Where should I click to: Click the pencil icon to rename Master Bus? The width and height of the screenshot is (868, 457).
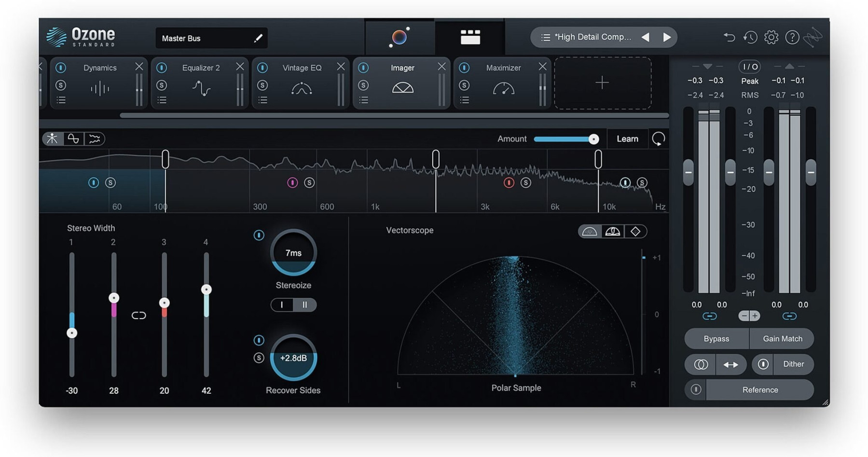tap(258, 38)
